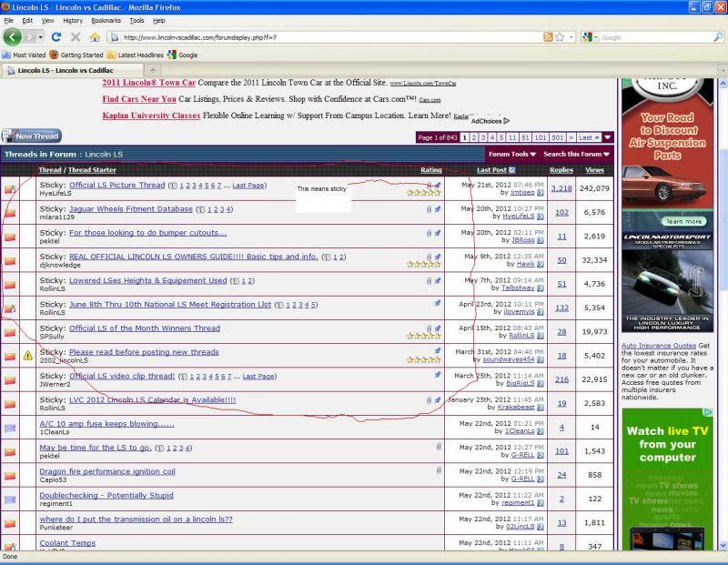Sort threads by Replies column
This screenshot has height=565, width=728.
[x=561, y=170]
